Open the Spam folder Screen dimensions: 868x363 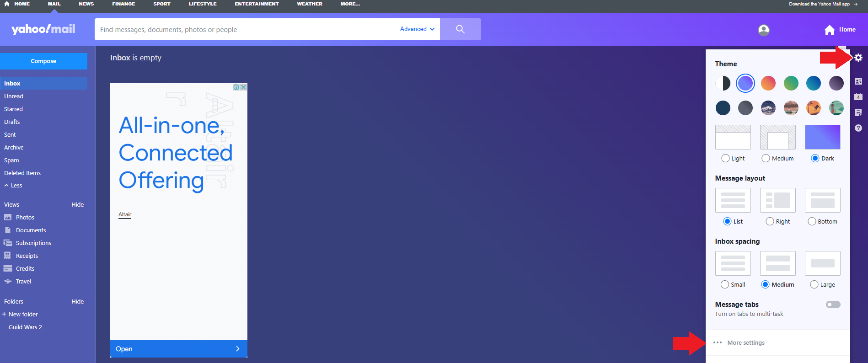pos(11,160)
